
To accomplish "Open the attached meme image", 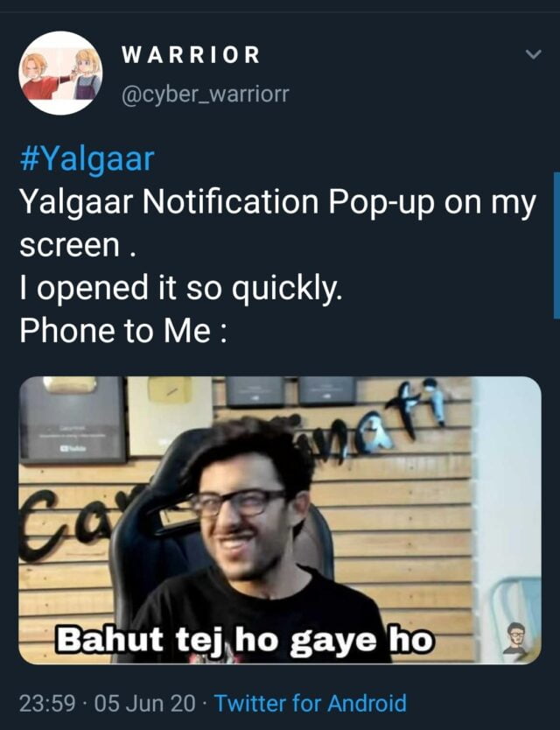I will tap(280, 520).
